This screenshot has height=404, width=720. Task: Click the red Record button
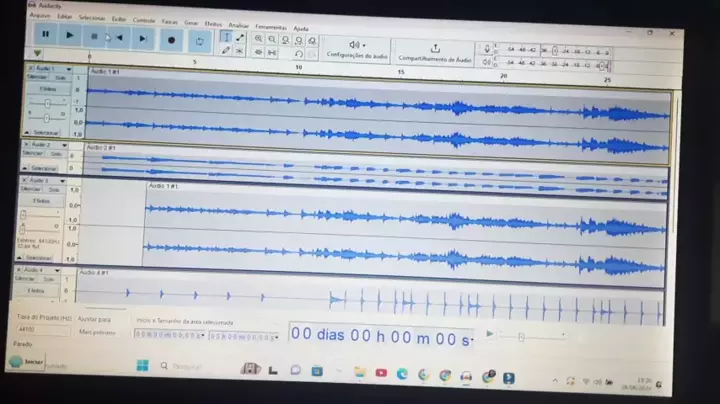[171, 40]
